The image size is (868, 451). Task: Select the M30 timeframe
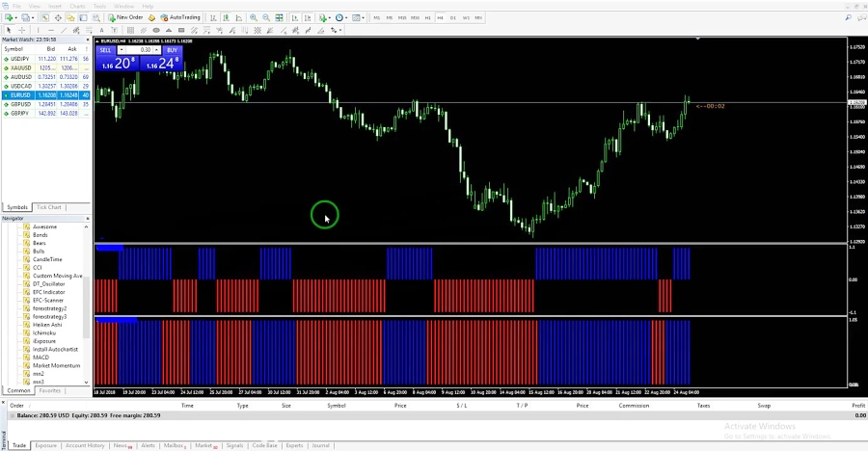415,17
